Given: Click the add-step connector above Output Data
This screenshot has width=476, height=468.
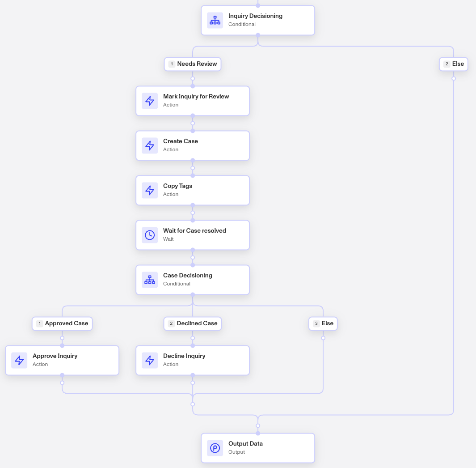Looking at the screenshot, I should (258, 426).
